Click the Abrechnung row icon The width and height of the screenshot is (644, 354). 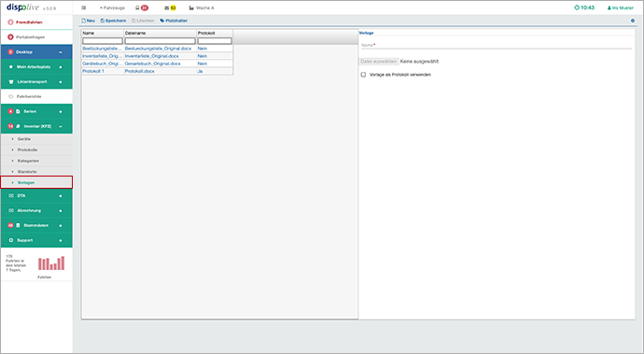pyautogui.click(x=11, y=210)
